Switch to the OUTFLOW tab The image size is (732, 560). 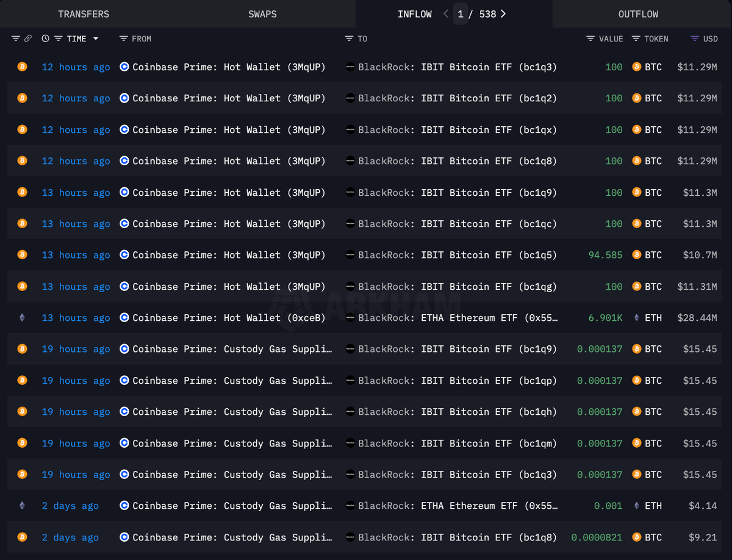(x=638, y=14)
